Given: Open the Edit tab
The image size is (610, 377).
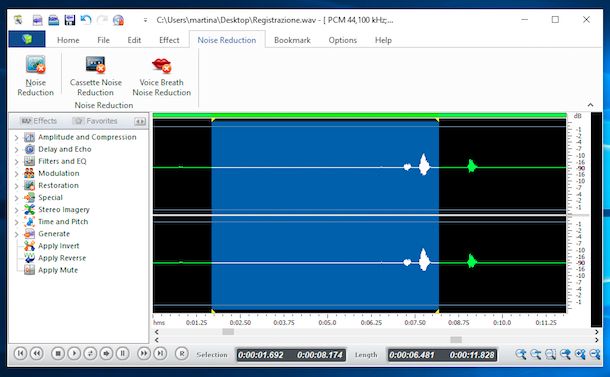Looking at the screenshot, I should pyautogui.click(x=134, y=40).
